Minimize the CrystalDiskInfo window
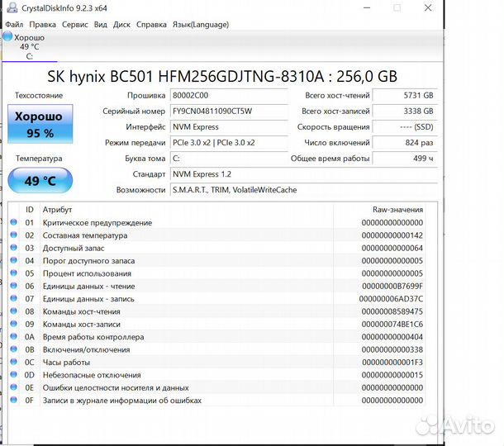The image size is (504, 446). pyautogui.click(x=367, y=7)
